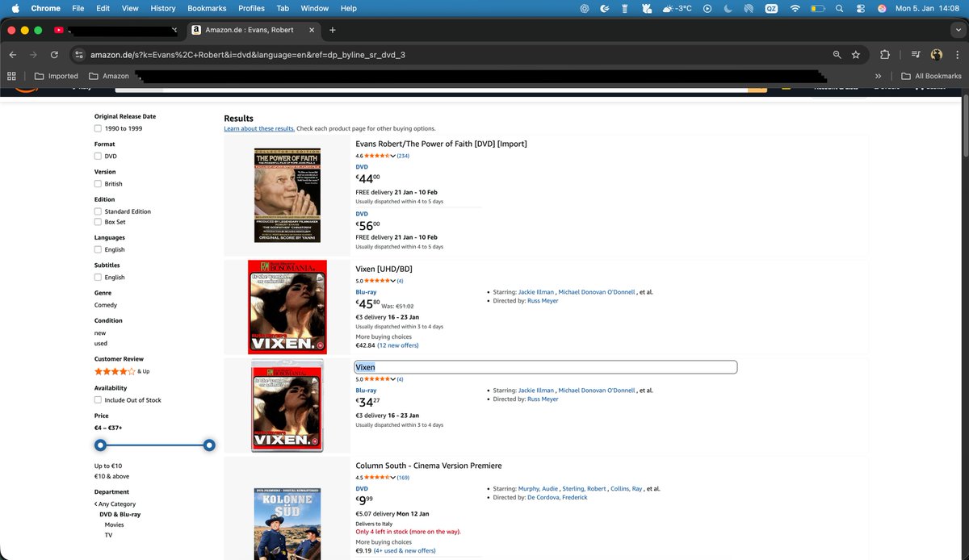969x560 pixels.
Task: Click the address bar URL field
Action: [452, 54]
